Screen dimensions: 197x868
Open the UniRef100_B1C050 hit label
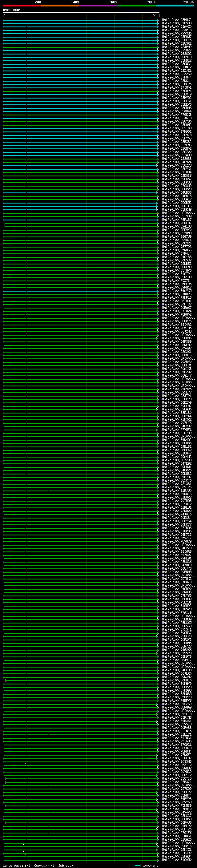click(x=176, y=860)
